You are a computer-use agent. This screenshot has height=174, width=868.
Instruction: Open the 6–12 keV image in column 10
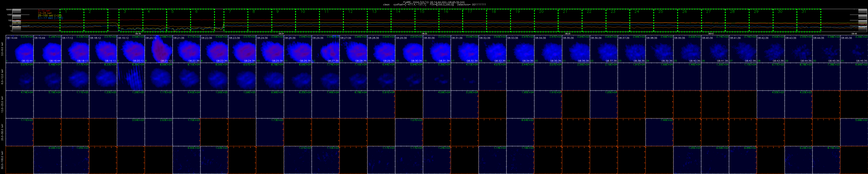(270, 77)
